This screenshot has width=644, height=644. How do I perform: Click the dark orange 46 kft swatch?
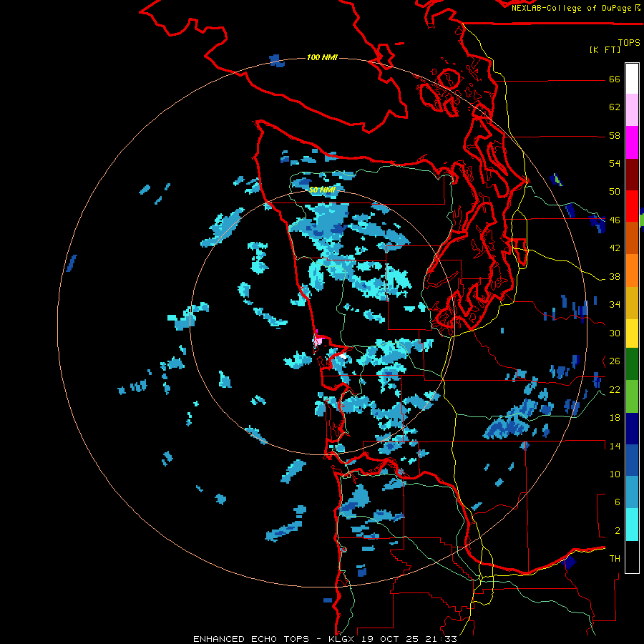click(x=632, y=238)
